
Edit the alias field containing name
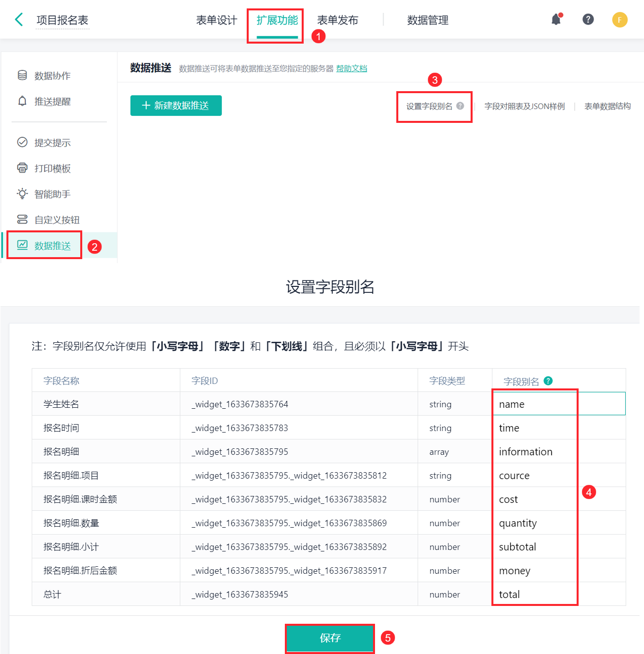click(559, 404)
